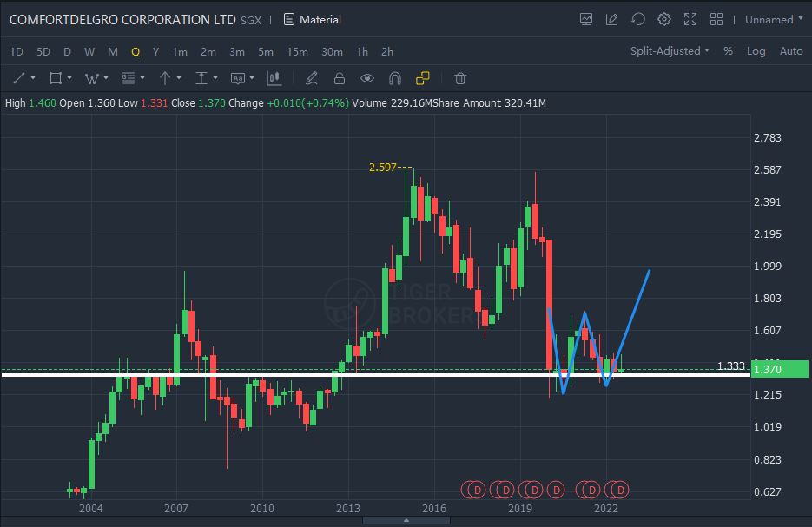
Task: Click the dividend D marker near 2019
Action: (x=534, y=489)
